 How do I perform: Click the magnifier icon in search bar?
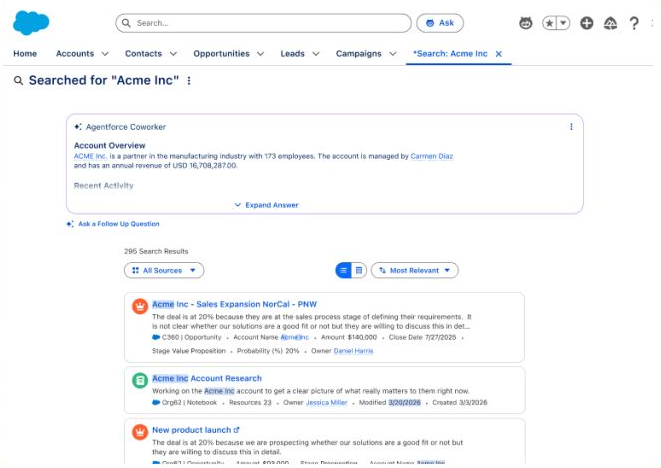pos(126,23)
